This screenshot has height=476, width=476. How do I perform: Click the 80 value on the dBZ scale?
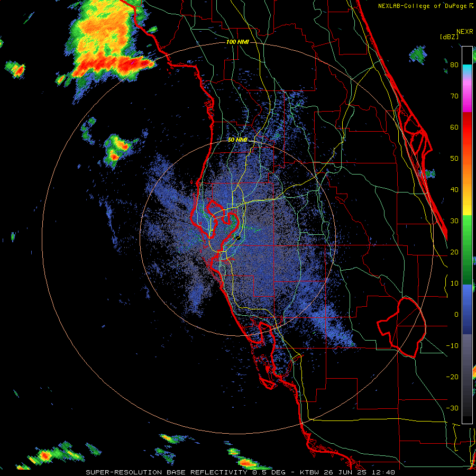(x=454, y=65)
